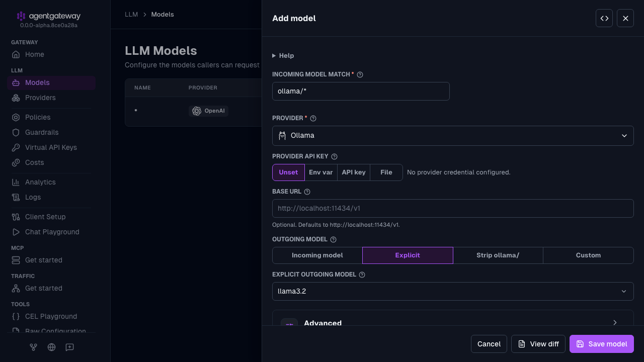Screen dimensions: 644x362
Task: Click help icon beside Incoming Model Match
Action: tap(360, 74)
